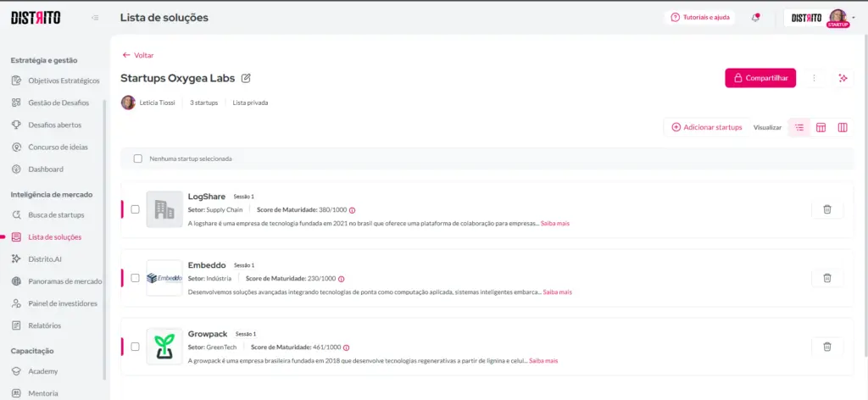
Task: Click the lock icon inside the Compartilhar button
Action: [737, 78]
